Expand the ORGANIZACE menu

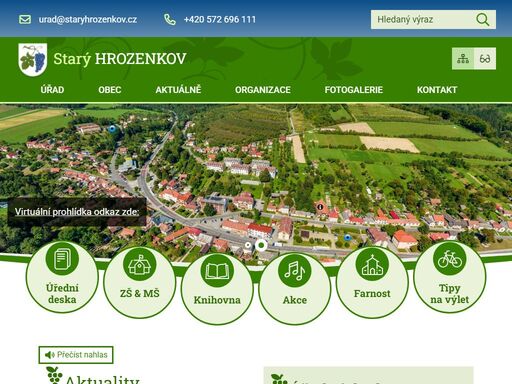[263, 90]
